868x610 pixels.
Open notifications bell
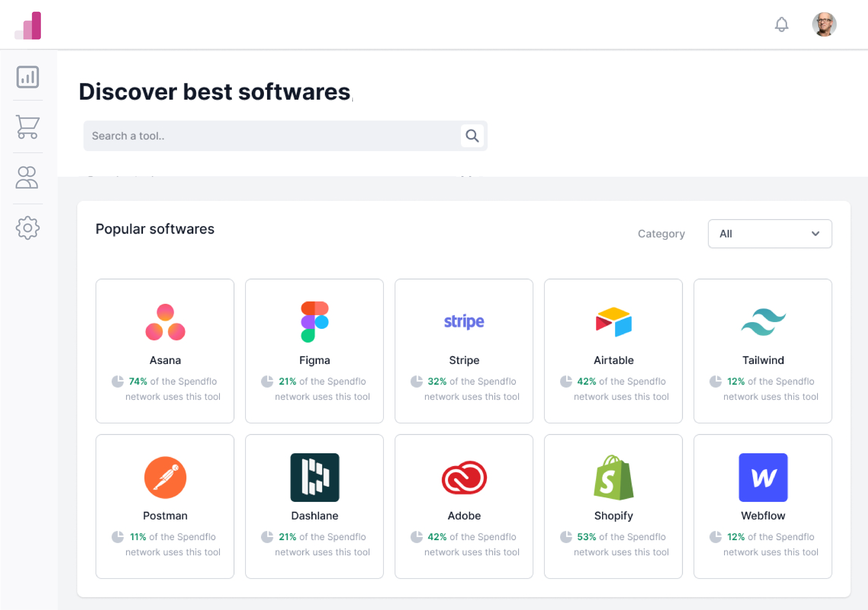tap(781, 25)
